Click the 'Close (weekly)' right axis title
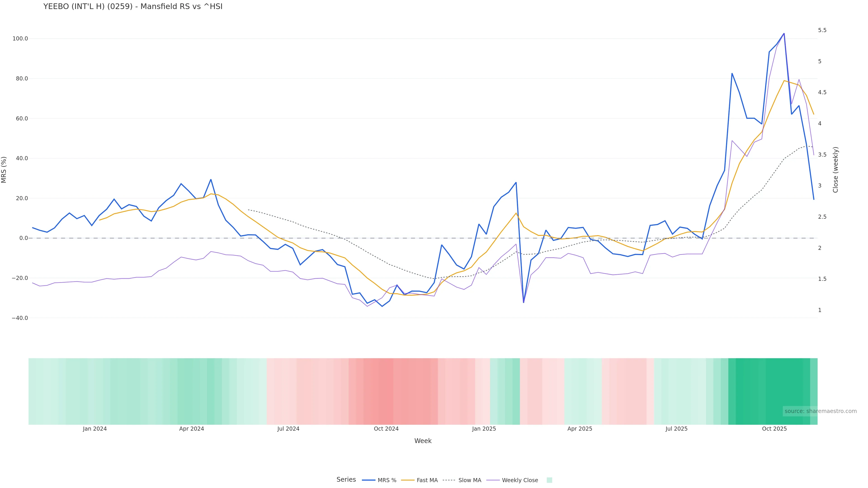Image resolution: width=868 pixels, height=488 pixels. pyautogui.click(x=835, y=170)
